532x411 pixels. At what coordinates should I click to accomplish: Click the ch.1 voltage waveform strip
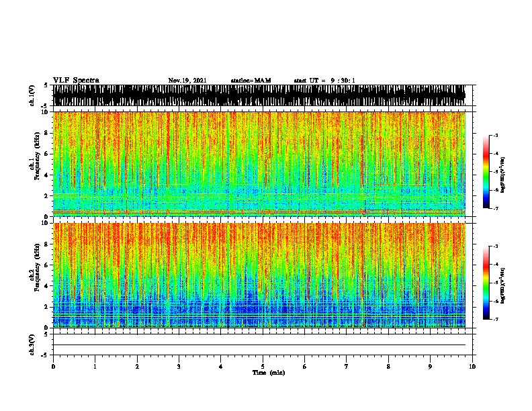[x=259, y=95]
